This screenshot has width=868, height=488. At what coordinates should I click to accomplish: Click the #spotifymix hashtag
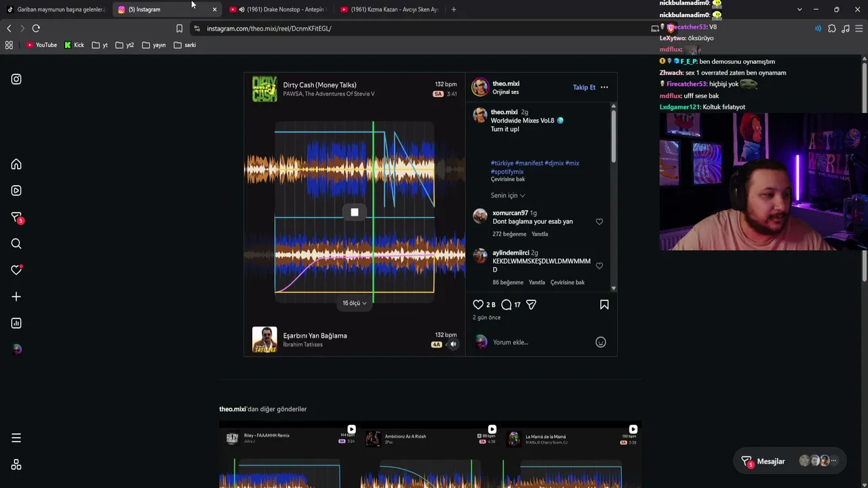point(507,171)
